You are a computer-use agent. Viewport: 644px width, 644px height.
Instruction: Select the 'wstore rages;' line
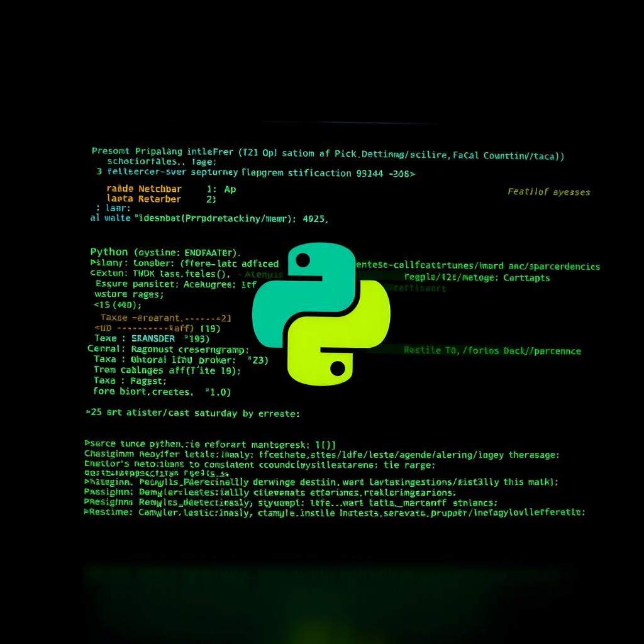(x=129, y=294)
